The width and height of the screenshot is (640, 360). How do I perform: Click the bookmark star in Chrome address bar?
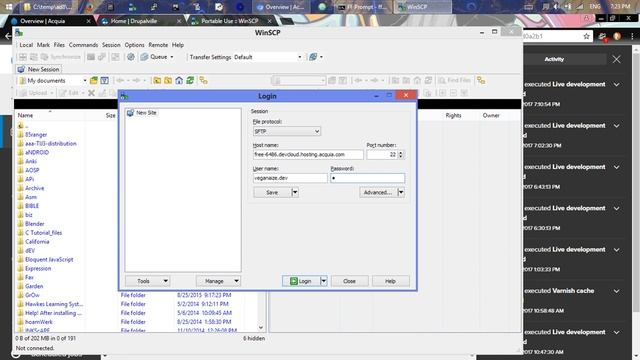[x=587, y=36]
